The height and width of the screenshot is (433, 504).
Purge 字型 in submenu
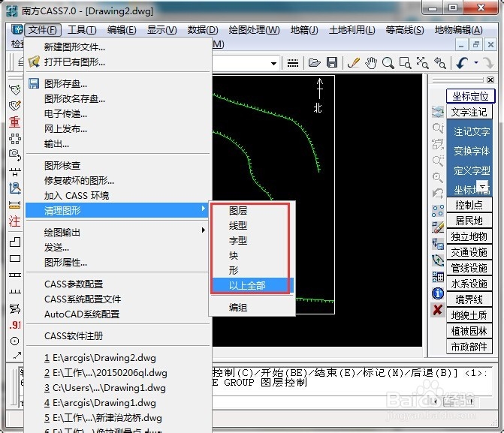click(x=252, y=241)
